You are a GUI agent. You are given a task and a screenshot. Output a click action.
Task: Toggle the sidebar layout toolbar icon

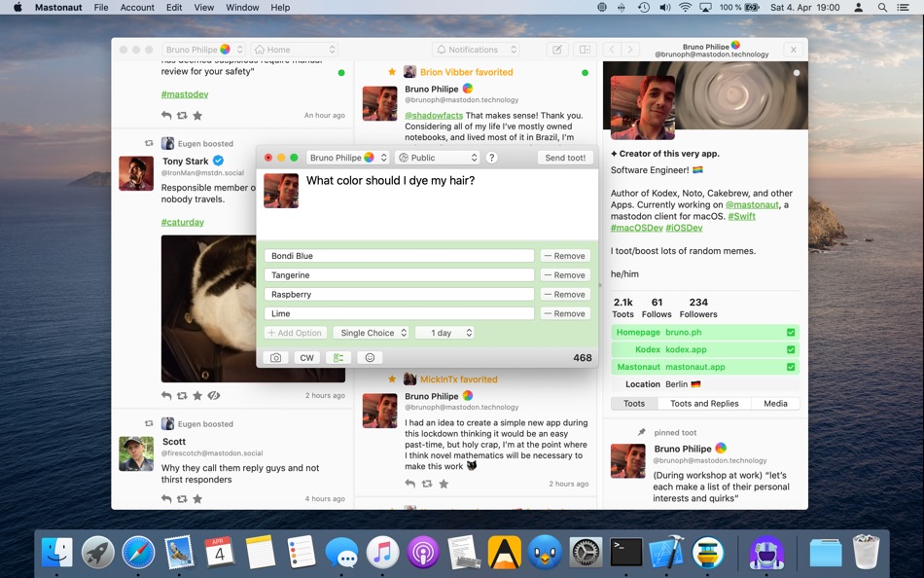[586, 50]
